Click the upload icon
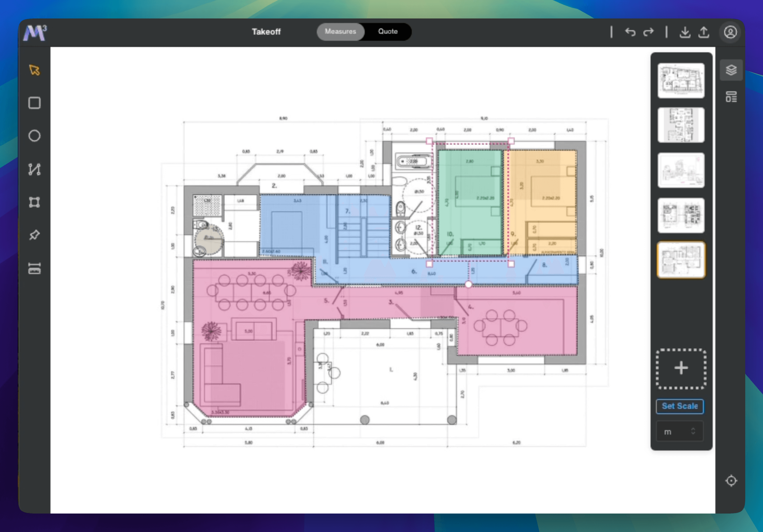Screen dimensions: 763x532 point(704,32)
